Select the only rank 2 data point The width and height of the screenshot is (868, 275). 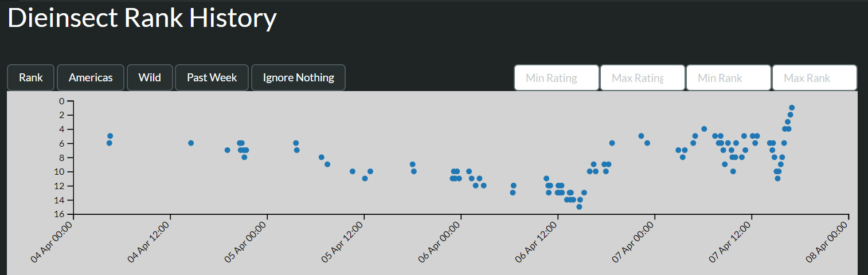click(790, 115)
